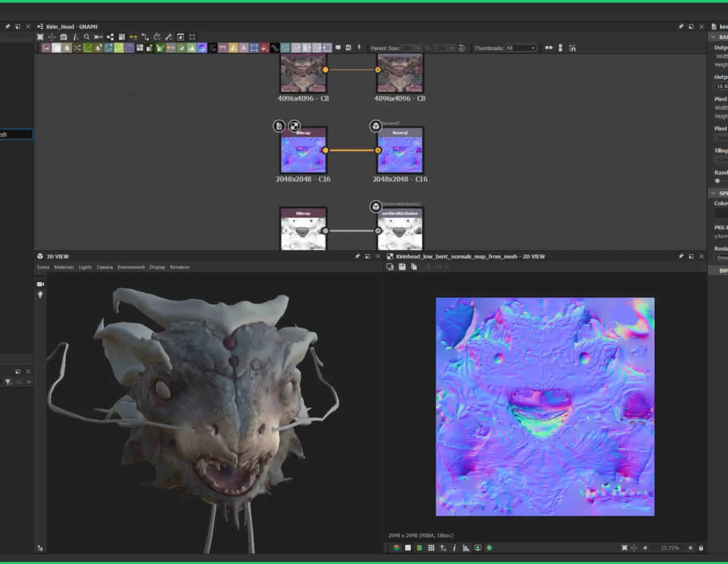This screenshot has height=564, width=728.
Task: Toggle link icon between parent size fields
Action: click(428, 48)
